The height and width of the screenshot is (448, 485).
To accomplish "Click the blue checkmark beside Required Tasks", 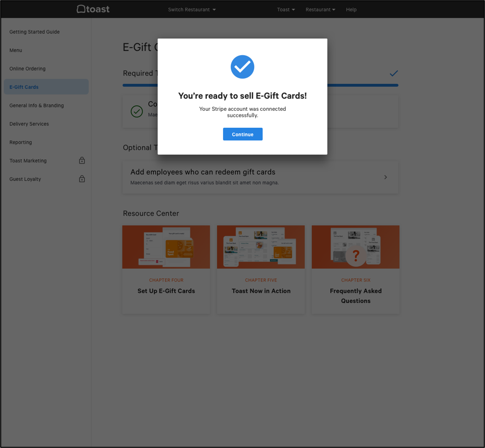I will coord(394,74).
